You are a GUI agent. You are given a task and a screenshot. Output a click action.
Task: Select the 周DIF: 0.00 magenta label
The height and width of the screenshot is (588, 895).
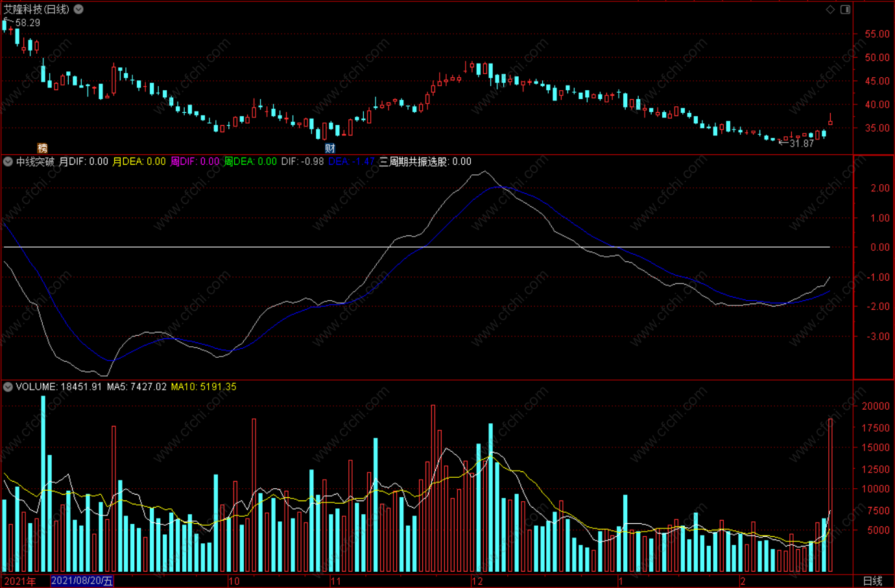pos(195,161)
